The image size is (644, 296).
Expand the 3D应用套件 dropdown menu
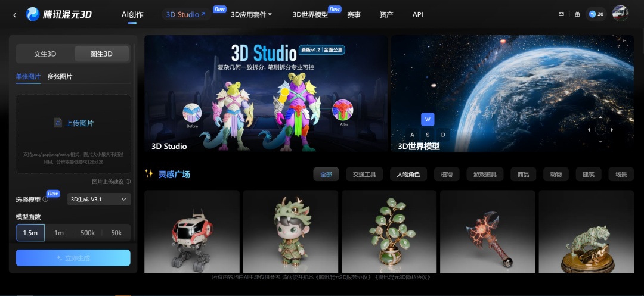[x=252, y=14]
